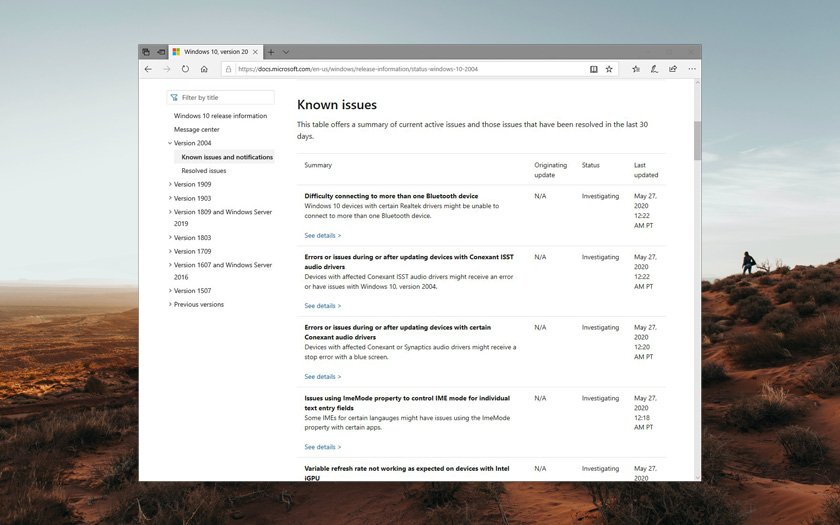840x525 pixels.
Task: Show tab previews chevron
Action: 286,51
